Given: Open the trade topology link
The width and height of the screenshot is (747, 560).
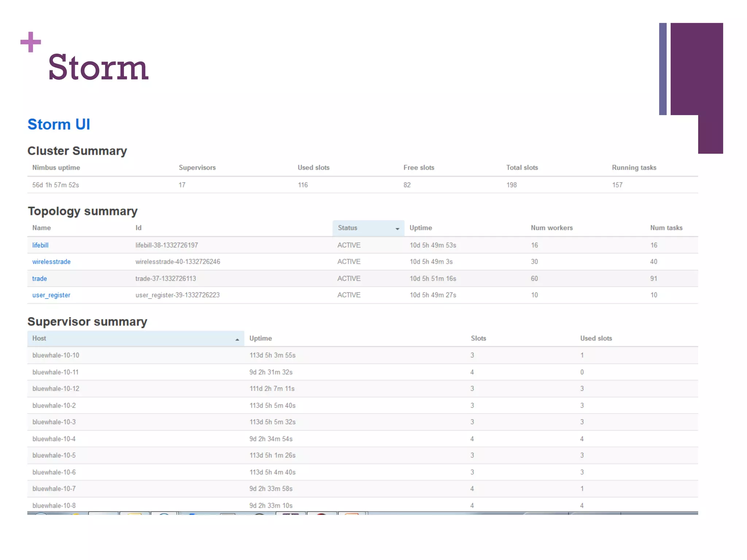Looking at the screenshot, I should tap(39, 279).
